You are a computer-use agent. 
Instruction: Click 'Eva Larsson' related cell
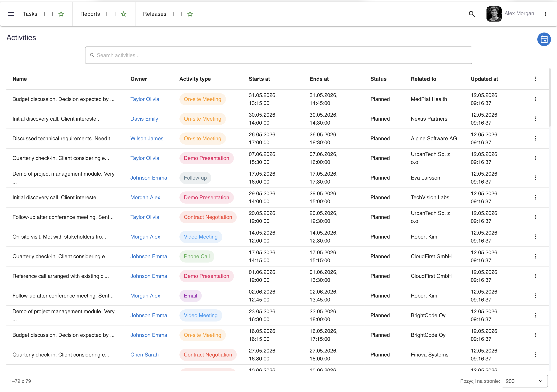[x=425, y=177]
